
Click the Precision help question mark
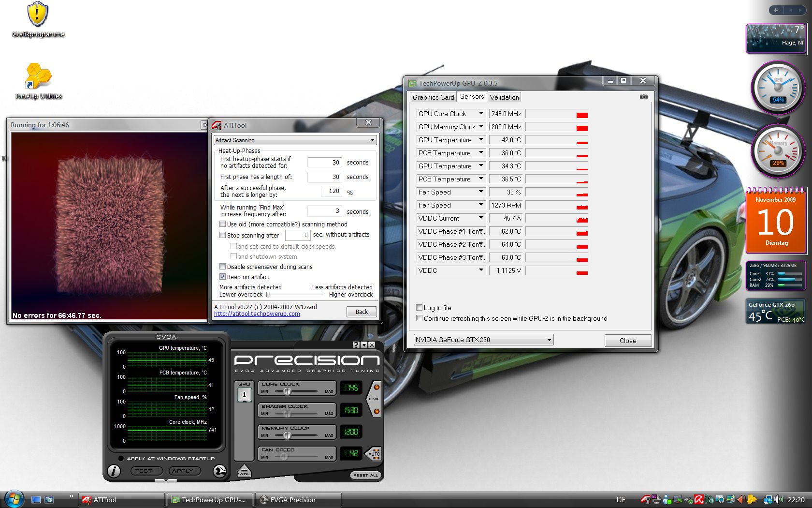click(x=356, y=345)
